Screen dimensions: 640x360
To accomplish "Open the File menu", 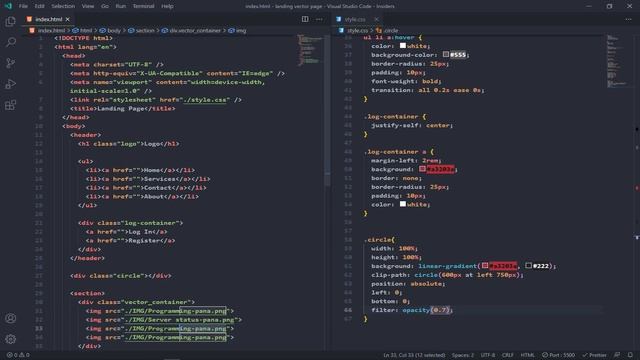I will click(23, 6).
